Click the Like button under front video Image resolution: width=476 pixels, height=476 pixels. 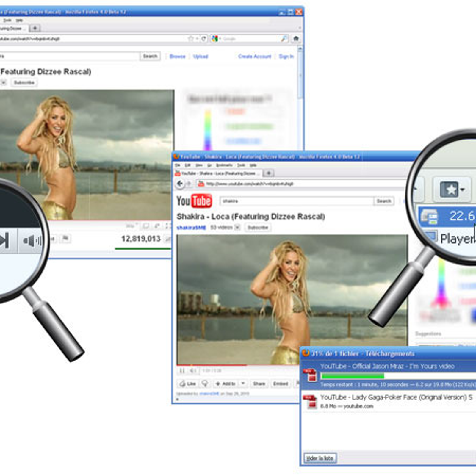coord(188,383)
